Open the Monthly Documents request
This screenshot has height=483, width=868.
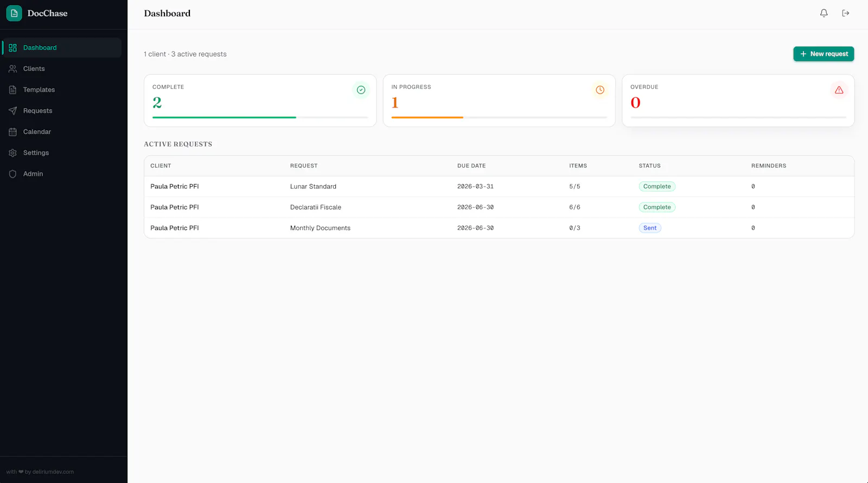[320, 228]
